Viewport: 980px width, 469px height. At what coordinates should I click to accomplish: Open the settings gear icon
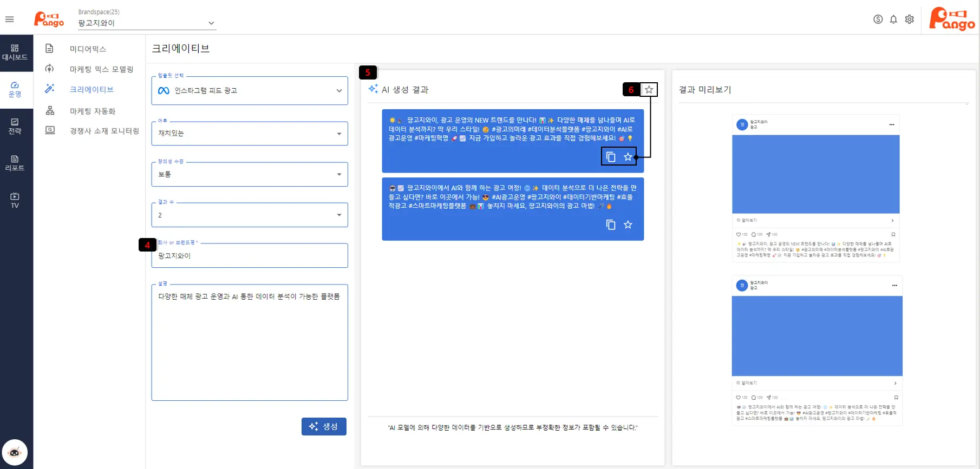point(909,19)
